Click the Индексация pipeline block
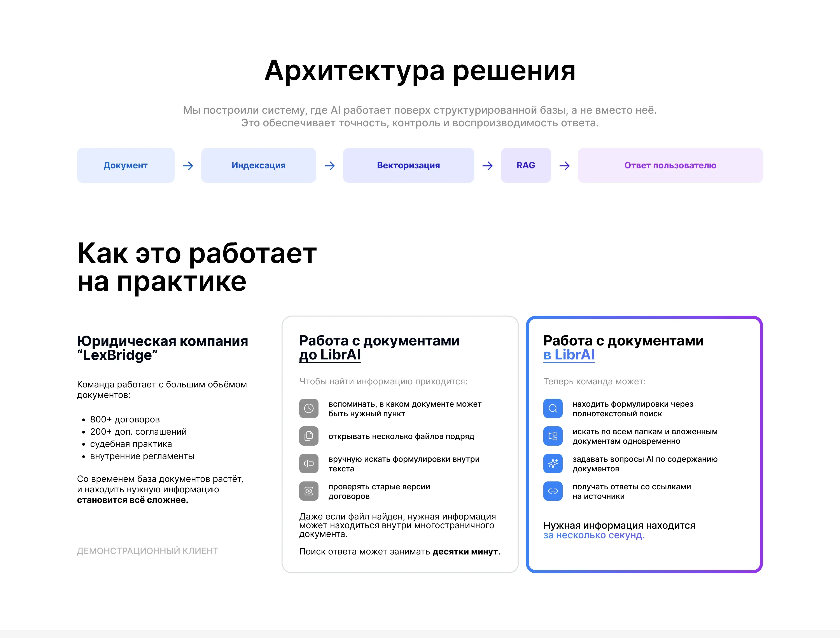The image size is (840, 638). pos(258,165)
